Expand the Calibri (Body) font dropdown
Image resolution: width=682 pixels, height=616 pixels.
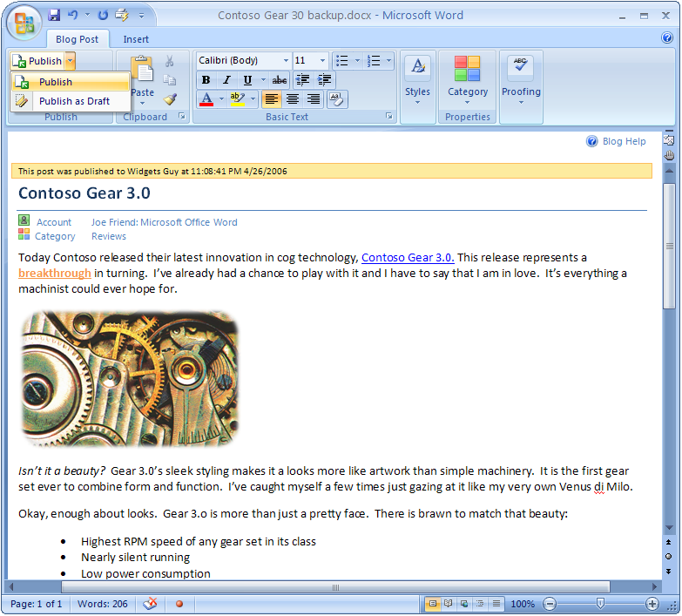click(x=286, y=61)
